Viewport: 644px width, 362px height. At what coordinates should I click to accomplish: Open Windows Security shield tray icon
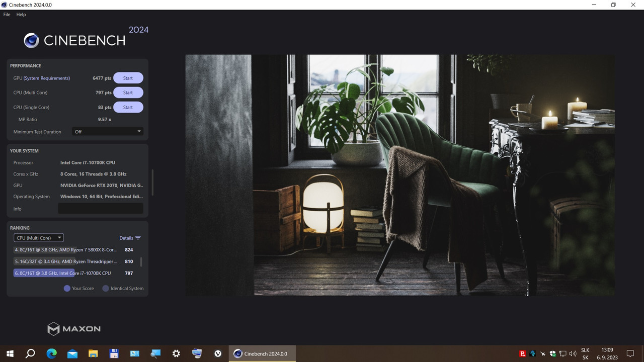click(x=553, y=354)
